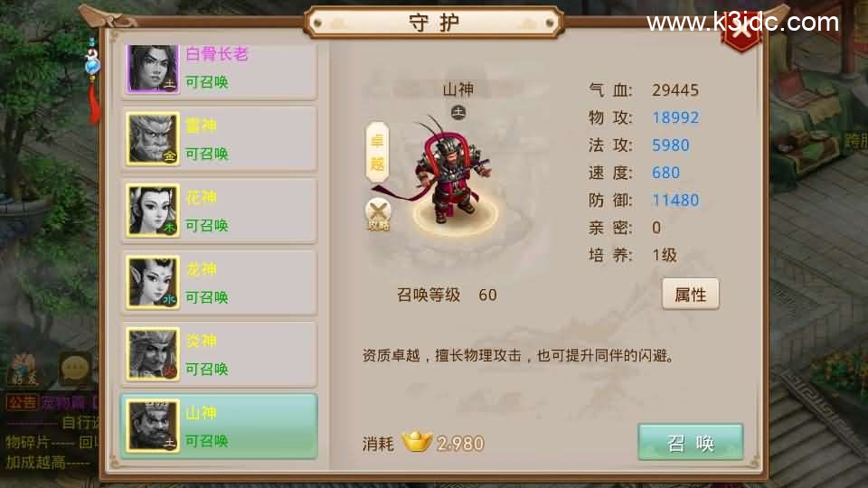Close the 守护 panel with red X
868x488 pixels.
pos(741,33)
